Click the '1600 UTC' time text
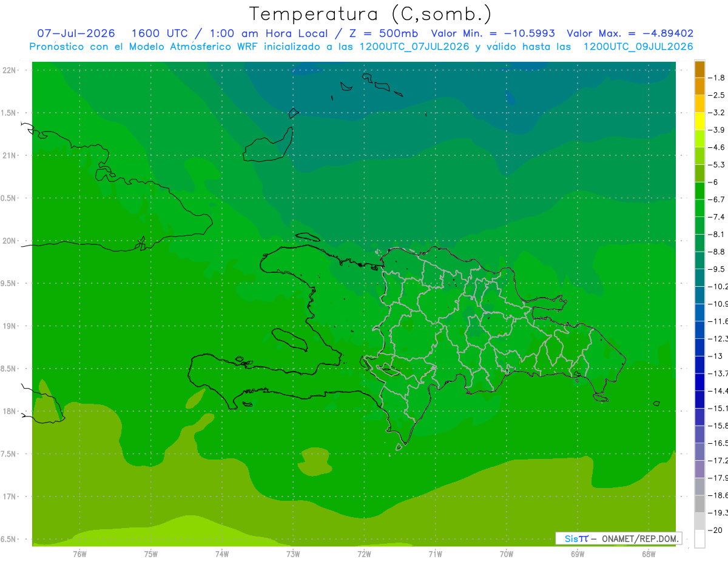The image size is (728, 562). (160, 33)
